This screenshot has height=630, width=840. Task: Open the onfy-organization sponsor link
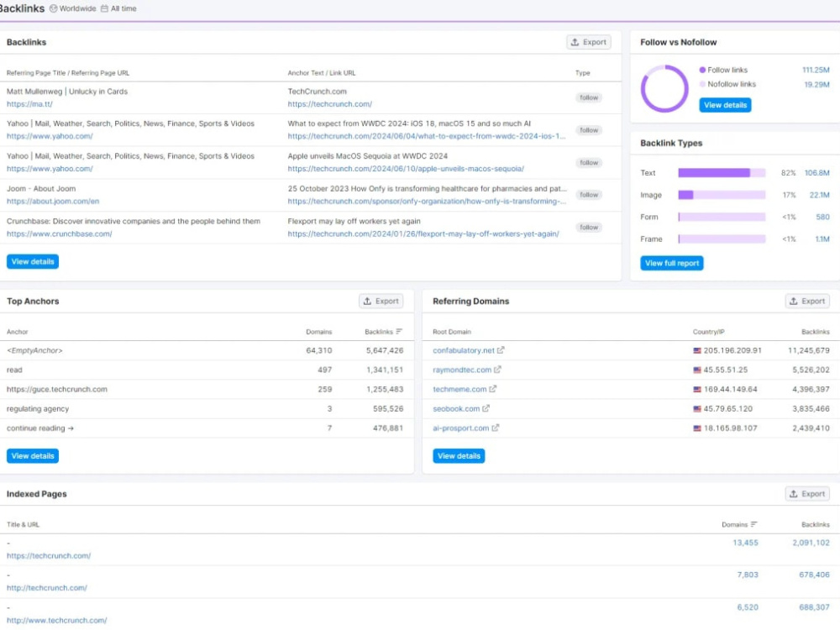(427, 202)
